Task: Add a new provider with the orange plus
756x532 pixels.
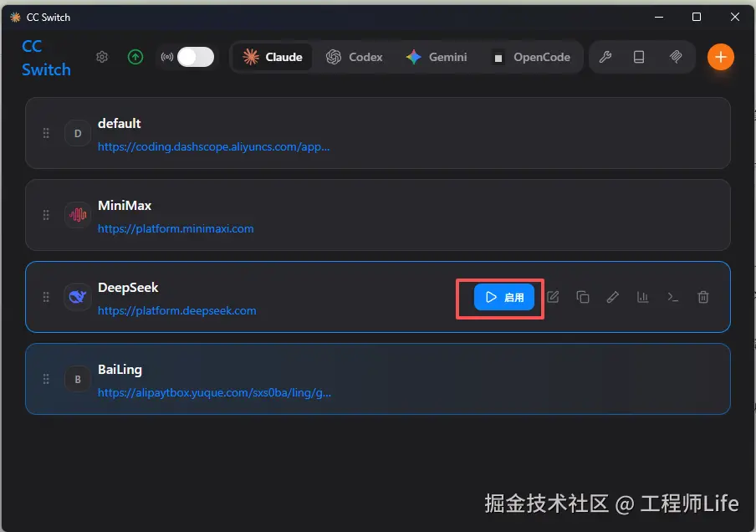Action: click(720, 57)
